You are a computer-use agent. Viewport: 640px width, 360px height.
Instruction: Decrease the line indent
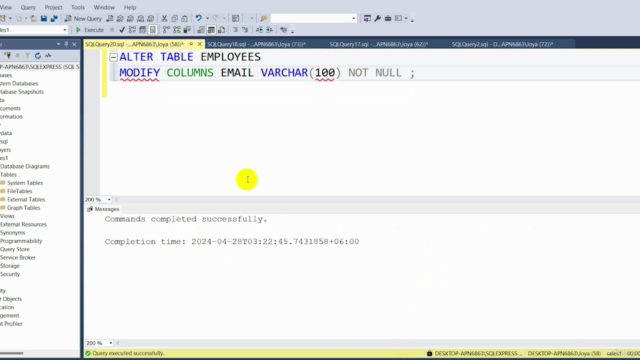point(259,30)
